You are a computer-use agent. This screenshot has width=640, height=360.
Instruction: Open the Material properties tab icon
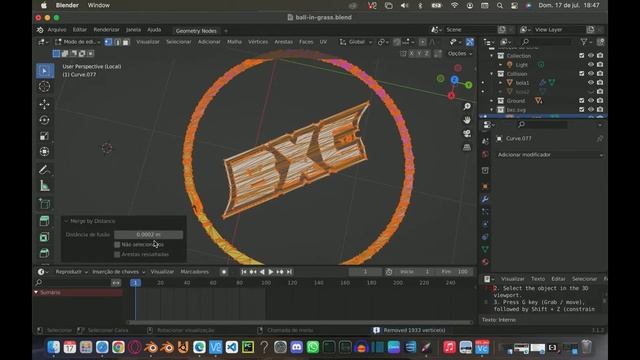point(485,262)
